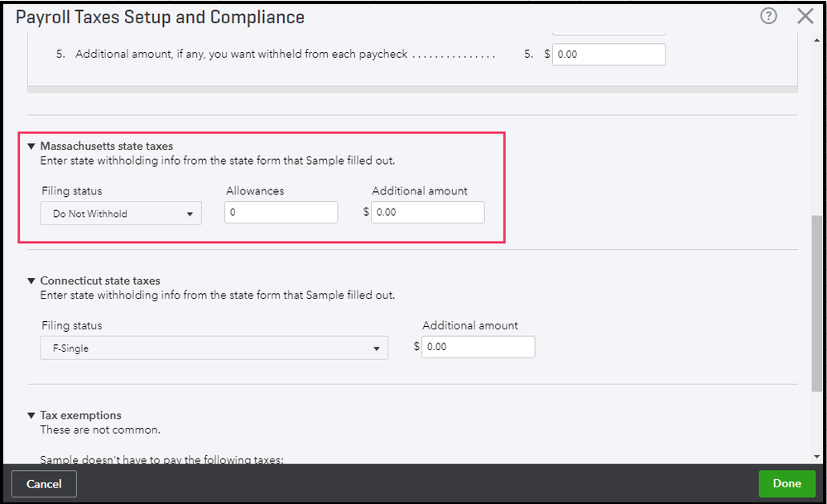Click the Massachusetts Allowances field
The image size is (827, 504).
coord(281,213)
